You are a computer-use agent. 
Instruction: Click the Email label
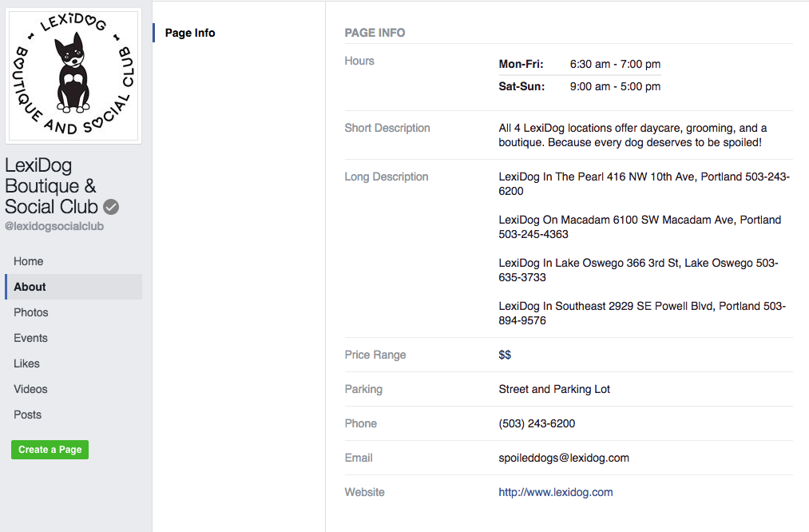point(359,458)
